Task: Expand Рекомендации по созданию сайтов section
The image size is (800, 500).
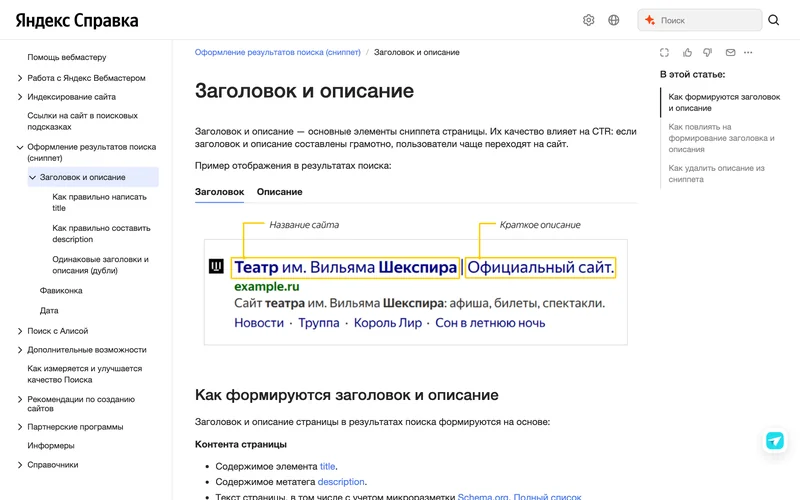Action: coord(19,399)
